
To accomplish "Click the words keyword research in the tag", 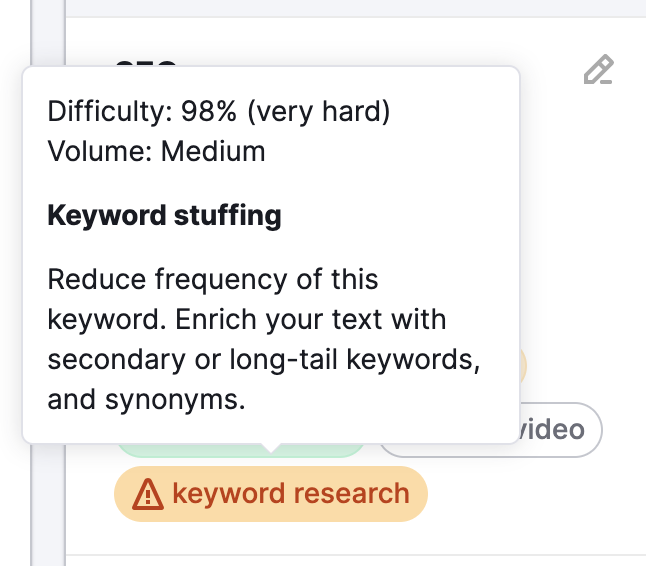I will 291,494.
